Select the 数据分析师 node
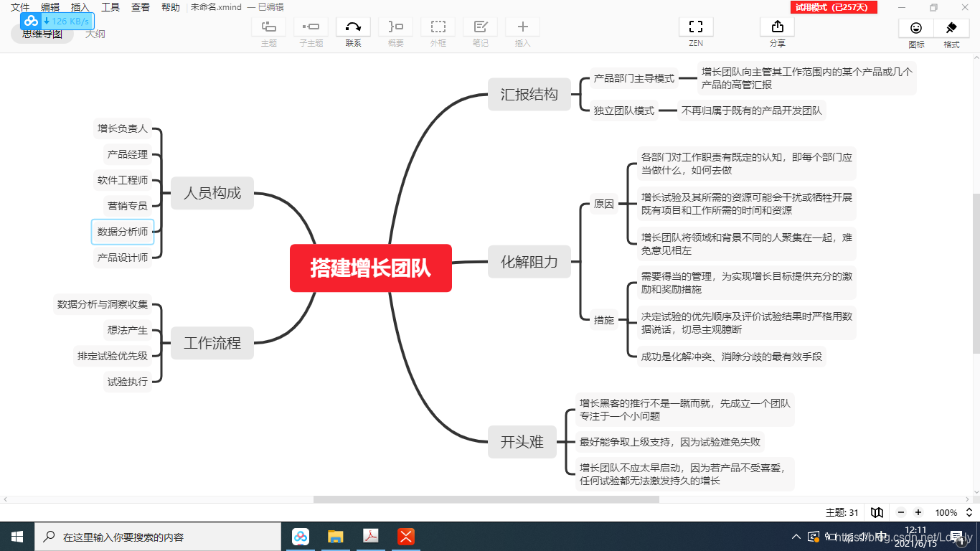Screen dimensions: 980x551 (123, 232)
